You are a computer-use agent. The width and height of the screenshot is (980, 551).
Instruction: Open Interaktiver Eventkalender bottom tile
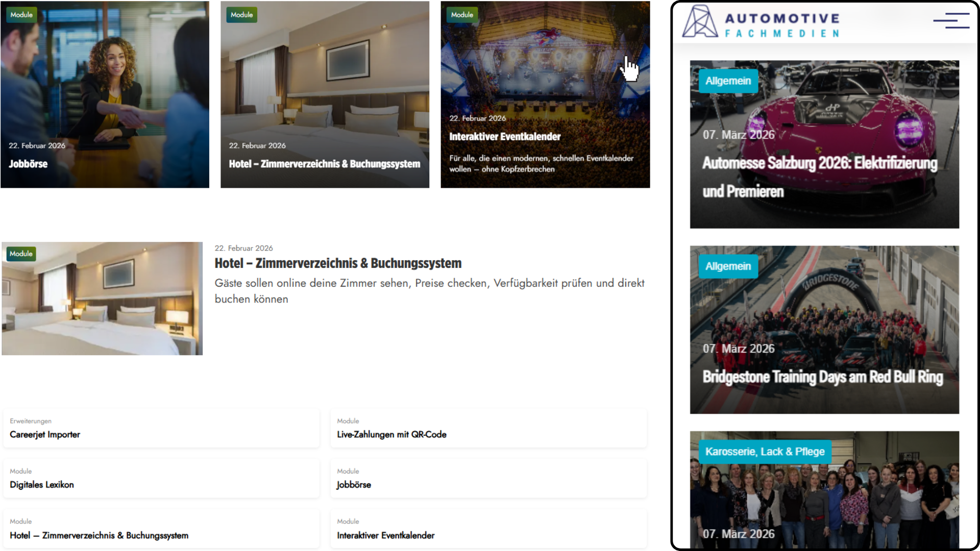pyautogui.click(x=385, y=535)
